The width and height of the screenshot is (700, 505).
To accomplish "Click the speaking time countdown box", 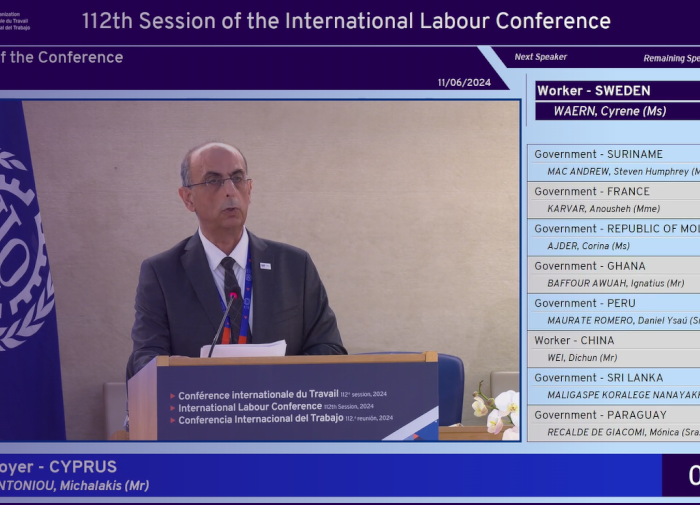I will click(x=681, y=475).
